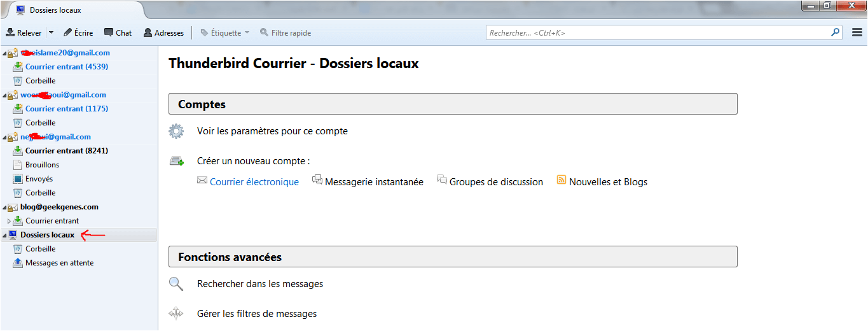
Task: Collapse the third gmail account tree
Action: [4, 137]
